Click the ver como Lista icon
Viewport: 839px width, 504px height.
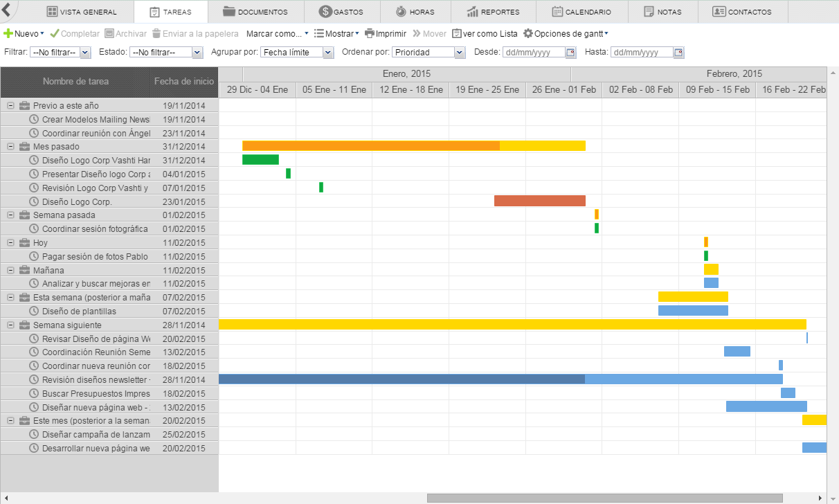(x=457, y=33)
